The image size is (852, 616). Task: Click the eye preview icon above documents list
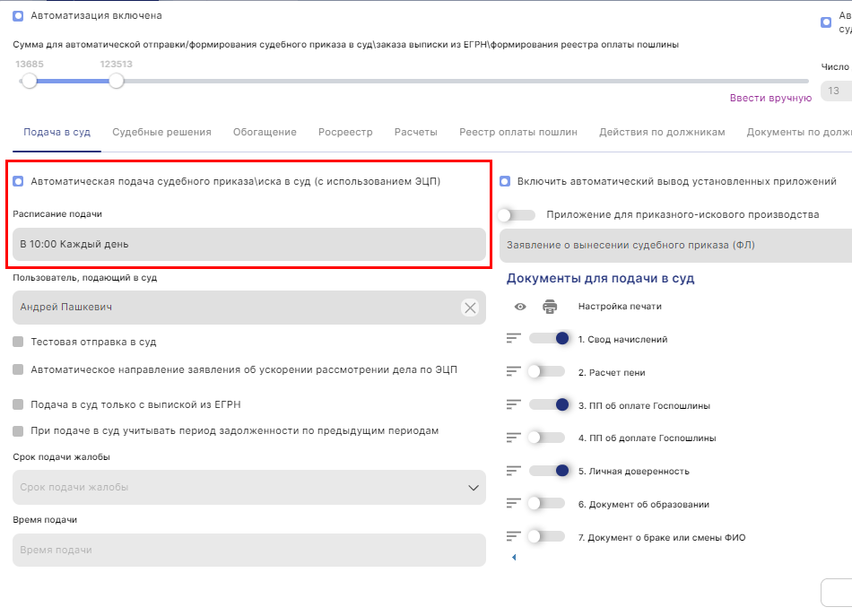click(519, 307)
